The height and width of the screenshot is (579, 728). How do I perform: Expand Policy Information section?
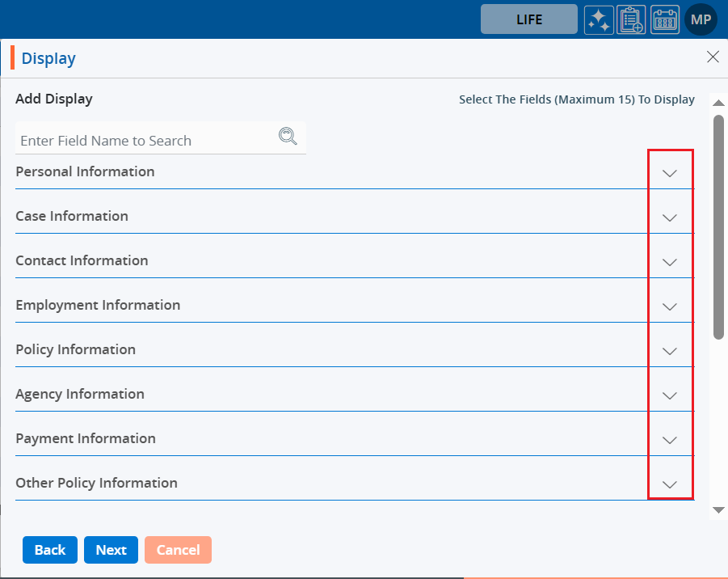(669, 351)
